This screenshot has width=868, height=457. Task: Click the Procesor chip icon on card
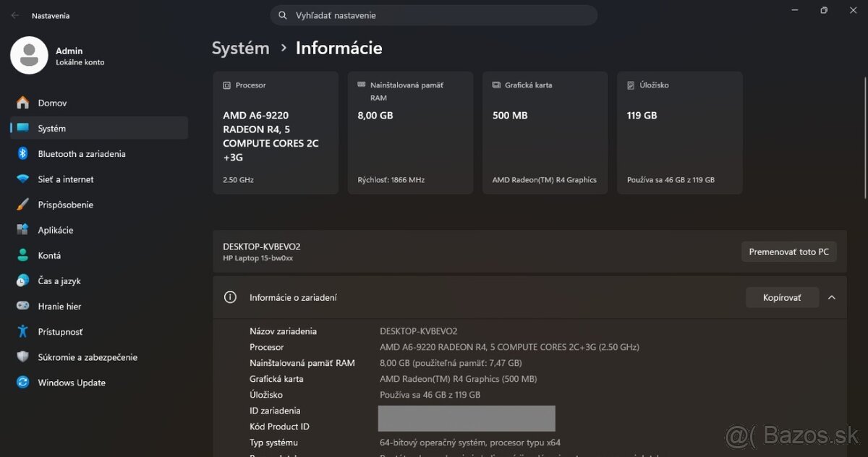227,85
